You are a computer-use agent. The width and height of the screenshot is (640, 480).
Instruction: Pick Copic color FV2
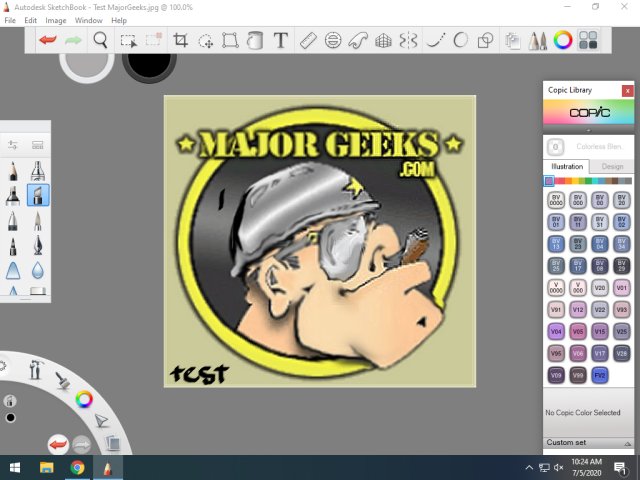(x=600, y=375)
